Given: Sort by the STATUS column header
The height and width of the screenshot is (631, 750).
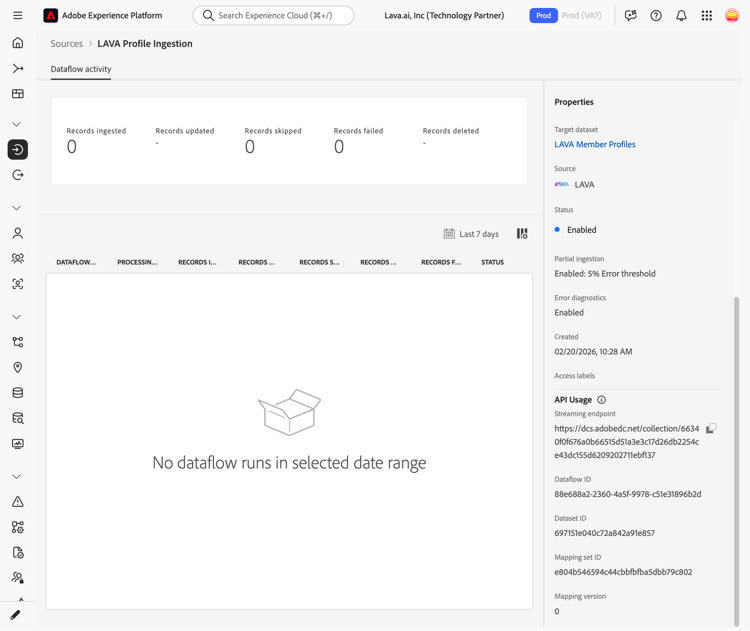Looking at the screenshot, I should click(493, 262).
